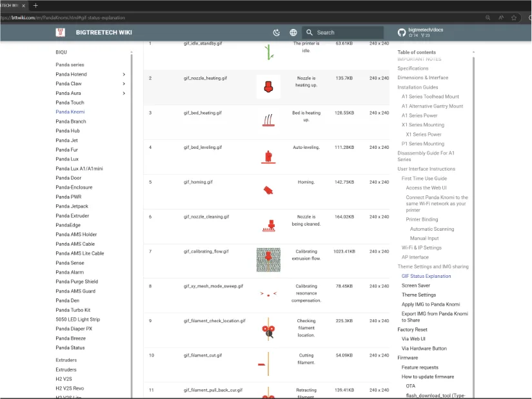
Task: Jump to Via Hardware Button section
Action: (424, 349)
